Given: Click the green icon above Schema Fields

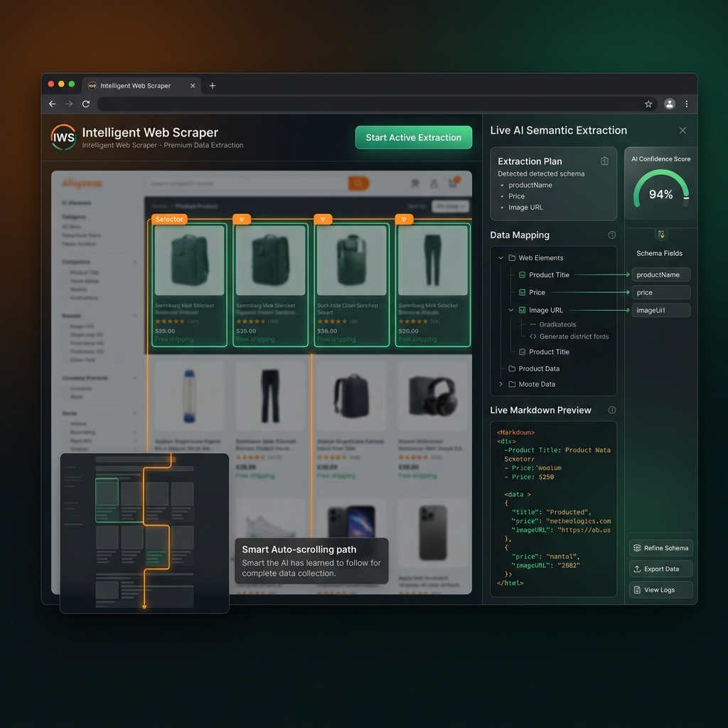Looking at the screenshot, I should (x=661, y=234).
